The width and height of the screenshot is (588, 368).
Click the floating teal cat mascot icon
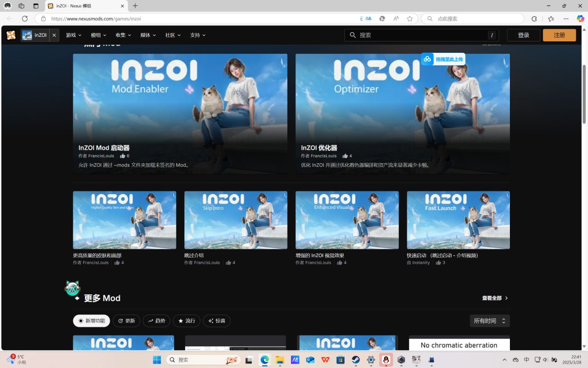[x=72, y=289]
